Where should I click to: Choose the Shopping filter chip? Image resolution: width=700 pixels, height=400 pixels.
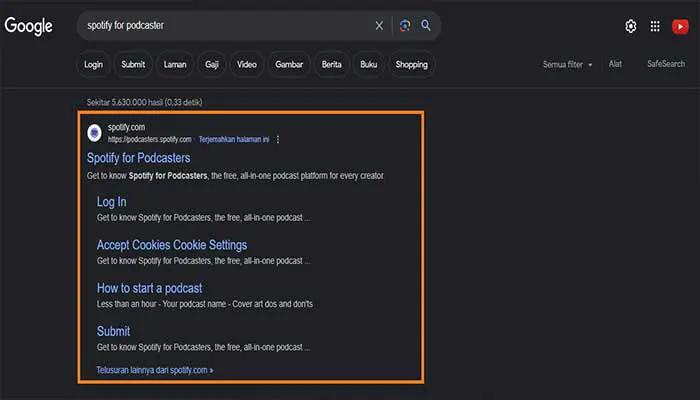411,65
